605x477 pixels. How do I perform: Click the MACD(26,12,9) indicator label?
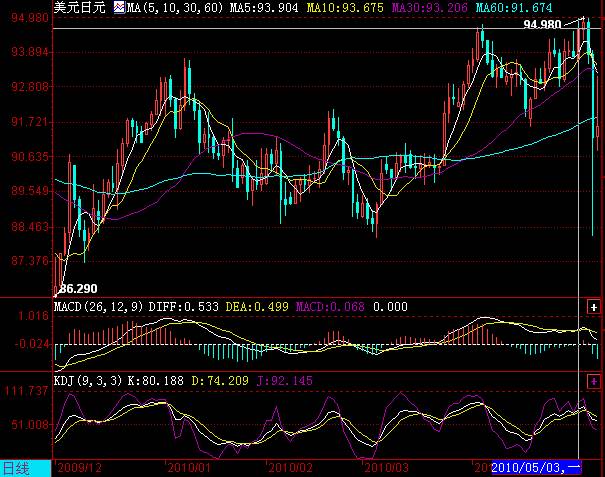[x=98, y=307]
